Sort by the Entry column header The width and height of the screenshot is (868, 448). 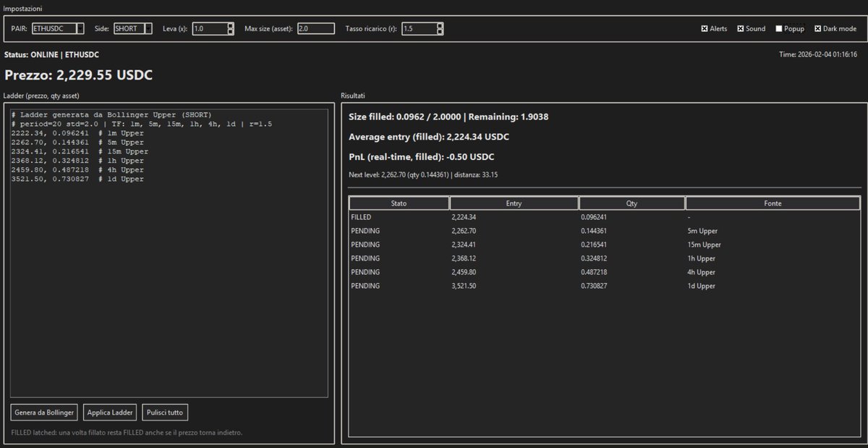514,203
